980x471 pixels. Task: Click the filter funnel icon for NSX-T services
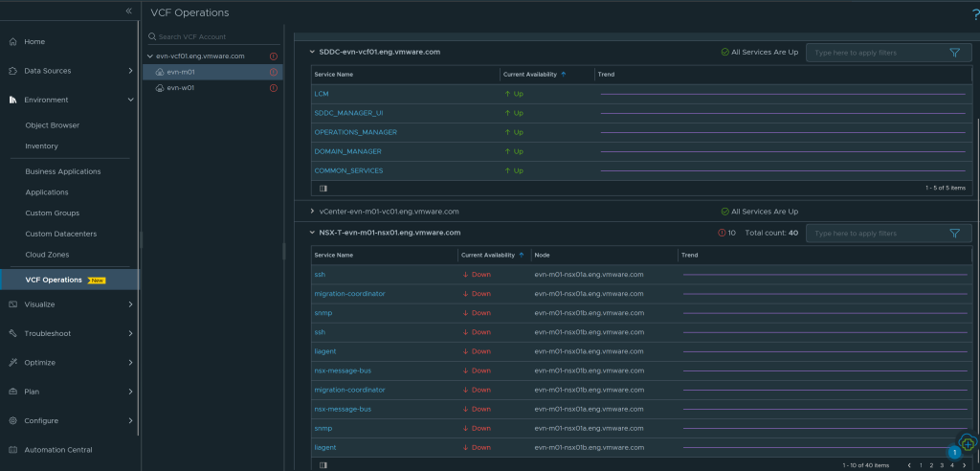coord(954,233)
